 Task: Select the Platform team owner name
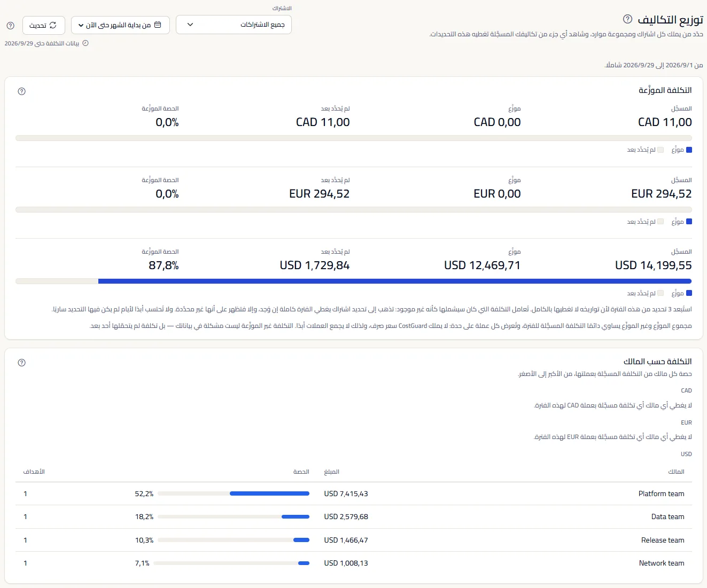pos(662,494)
